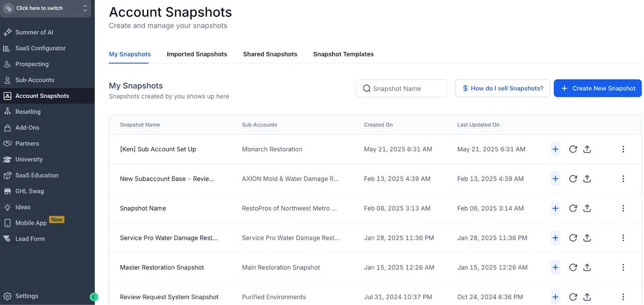Click the share icon in RestoPros row
Viewport: 644px width, 305px height.
[587, 208]
